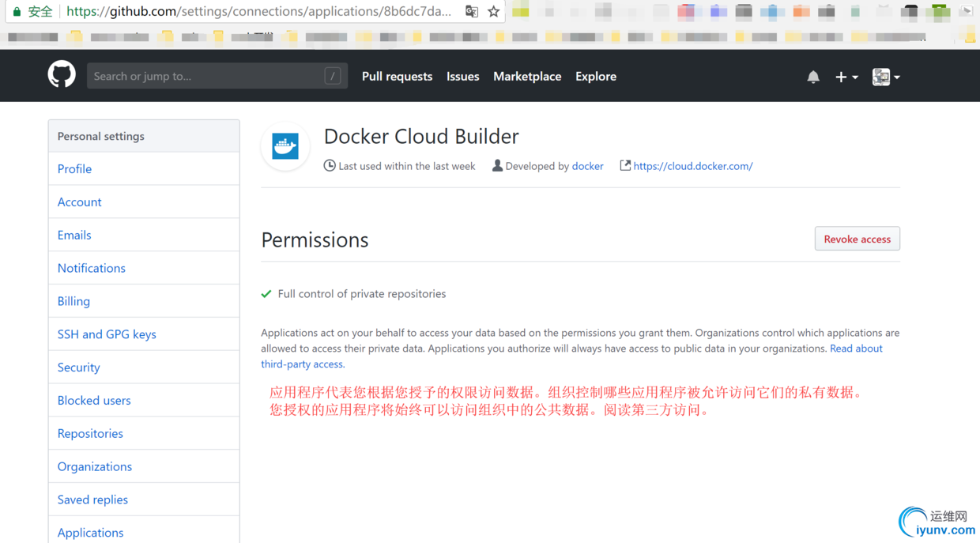Open Marketplace in the header
The image size is (980, 543).
point(527,76)
